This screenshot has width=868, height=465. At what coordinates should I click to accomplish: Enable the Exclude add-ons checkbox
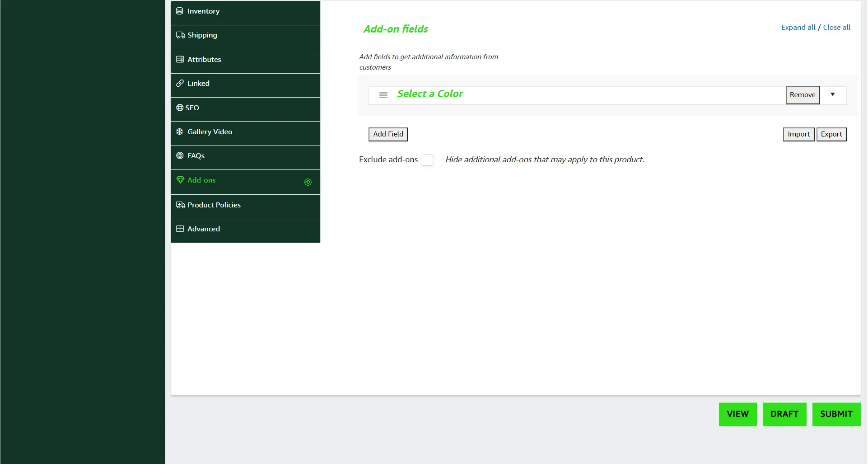pos(427,160)
